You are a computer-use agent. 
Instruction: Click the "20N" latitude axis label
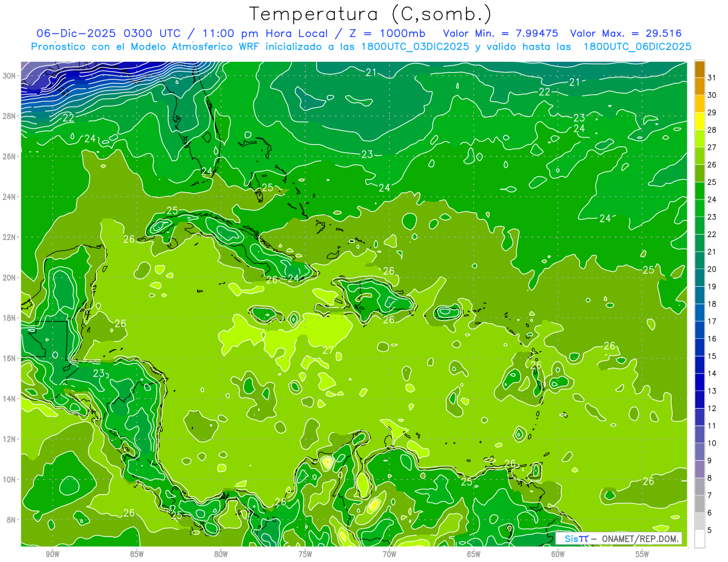coord(10,278)
